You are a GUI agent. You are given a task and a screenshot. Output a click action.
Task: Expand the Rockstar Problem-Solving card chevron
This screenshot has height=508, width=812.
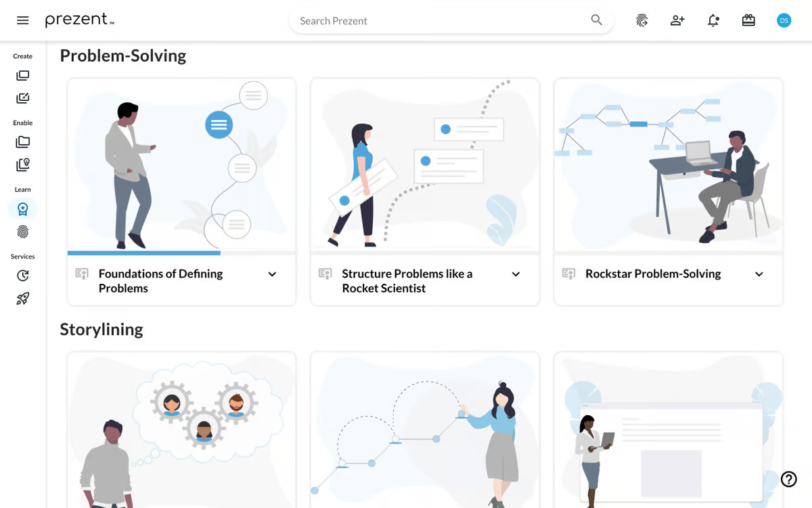click(759, 274)
